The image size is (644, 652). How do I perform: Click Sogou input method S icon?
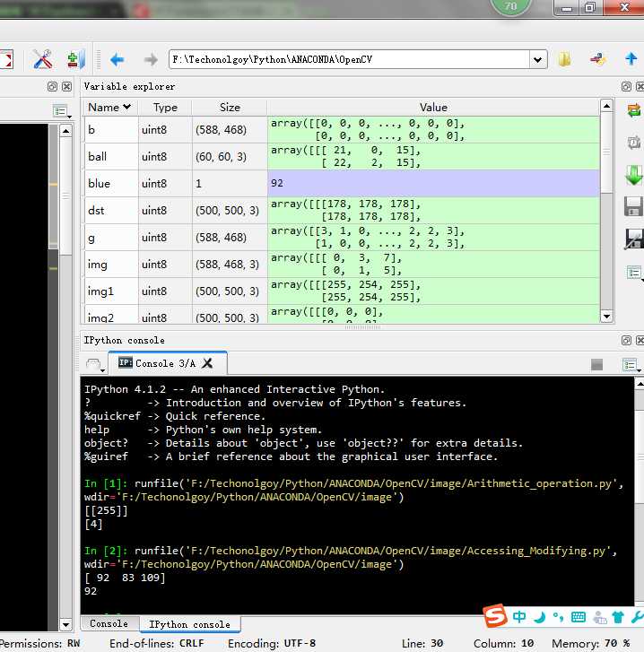tap(495, 615)
